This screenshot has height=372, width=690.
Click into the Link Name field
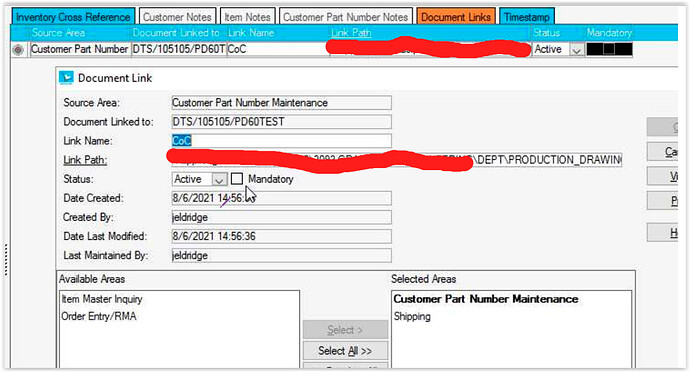click(x=281, y=141)
